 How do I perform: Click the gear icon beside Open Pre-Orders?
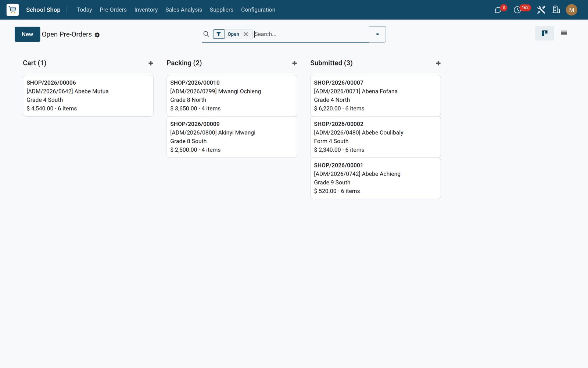tap(97, 35)
